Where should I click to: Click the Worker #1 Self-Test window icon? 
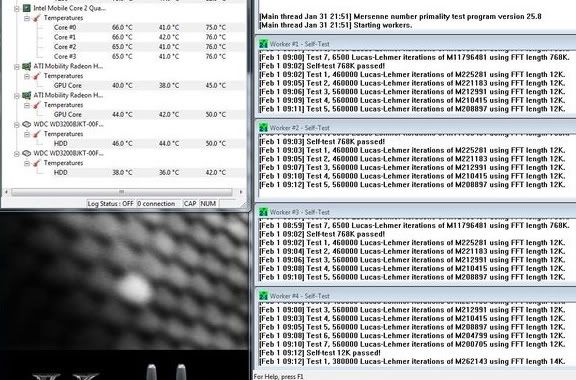pyautogui.click(x=263, y=44)
